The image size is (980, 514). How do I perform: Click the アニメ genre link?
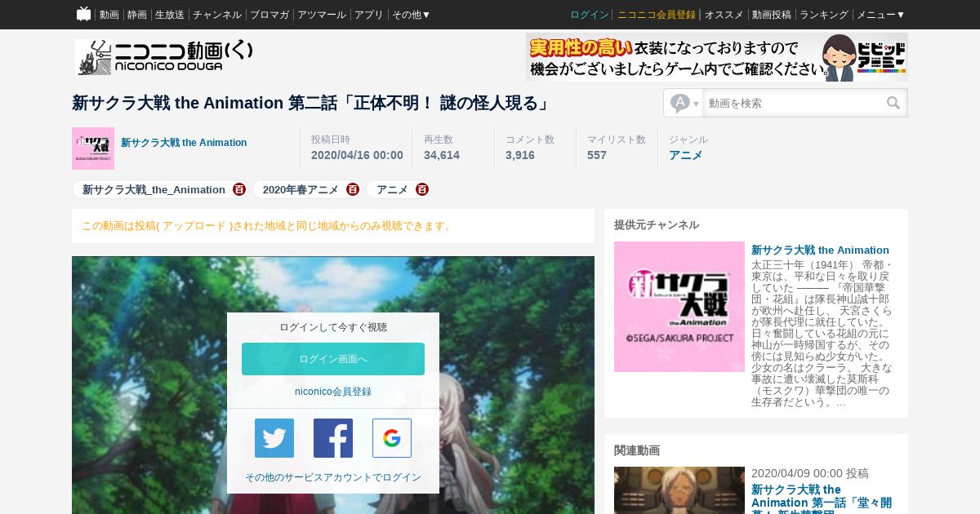(x=686, y=155)
